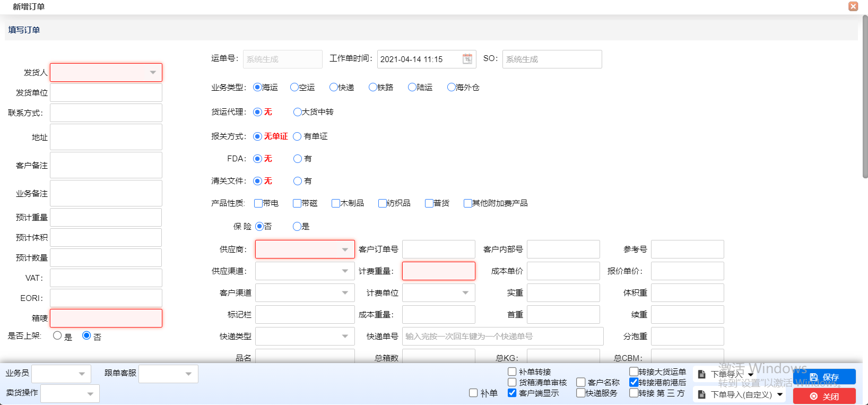Select 陆运 business type
868x405 pixels.
pos(412,87)
